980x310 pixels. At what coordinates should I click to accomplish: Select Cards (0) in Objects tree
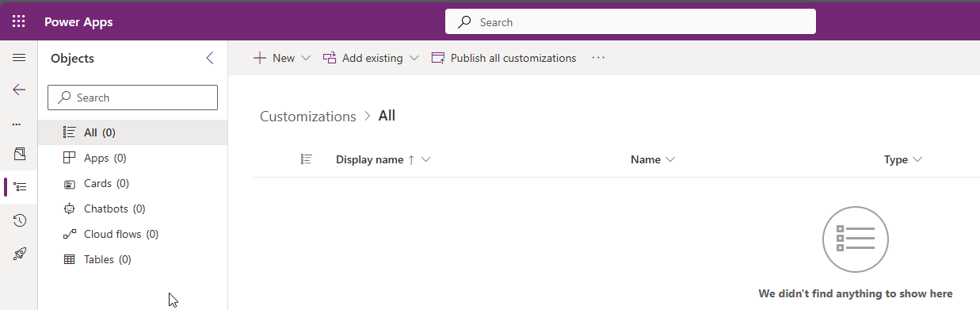(133, 183)
